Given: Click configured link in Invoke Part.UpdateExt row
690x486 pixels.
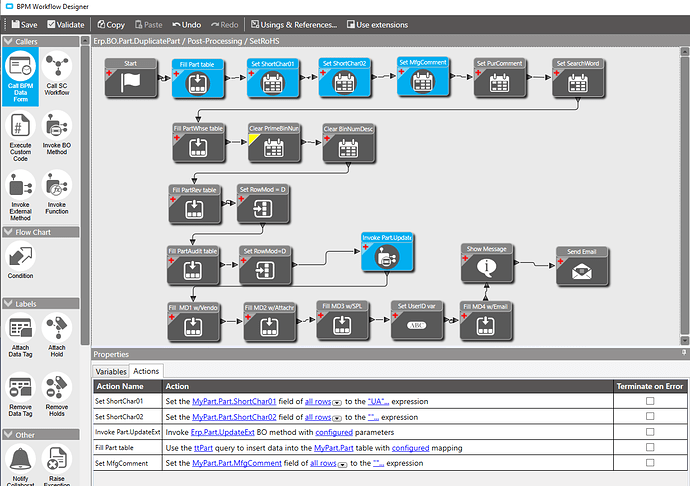Looking at the screenshot, I should (x=334, y=432).
